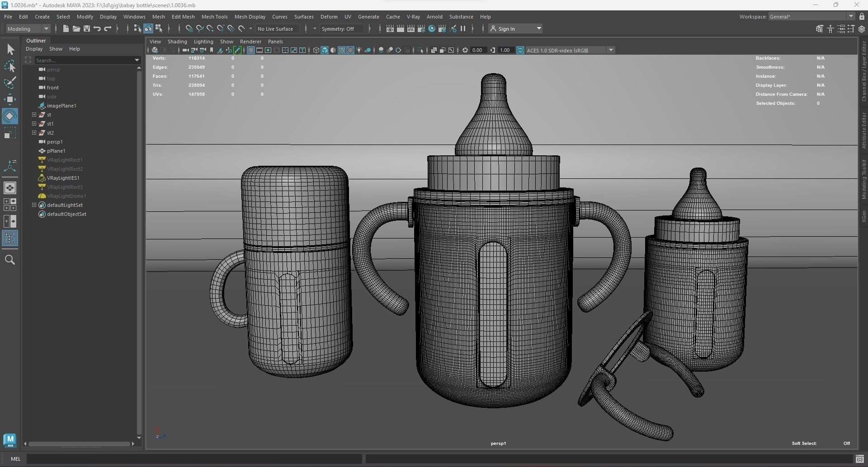
Task: Toggle wireframe on shaded display
Action: point(342,50)
